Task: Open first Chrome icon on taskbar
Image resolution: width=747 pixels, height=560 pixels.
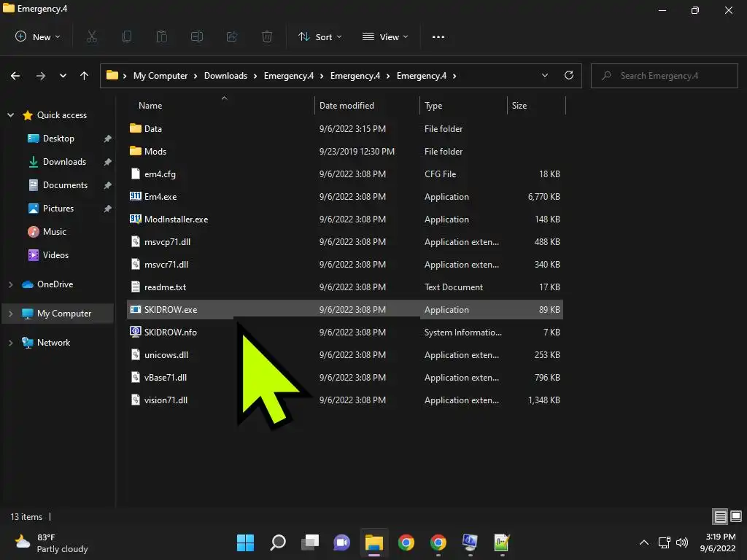Action: tap(406, 542)
